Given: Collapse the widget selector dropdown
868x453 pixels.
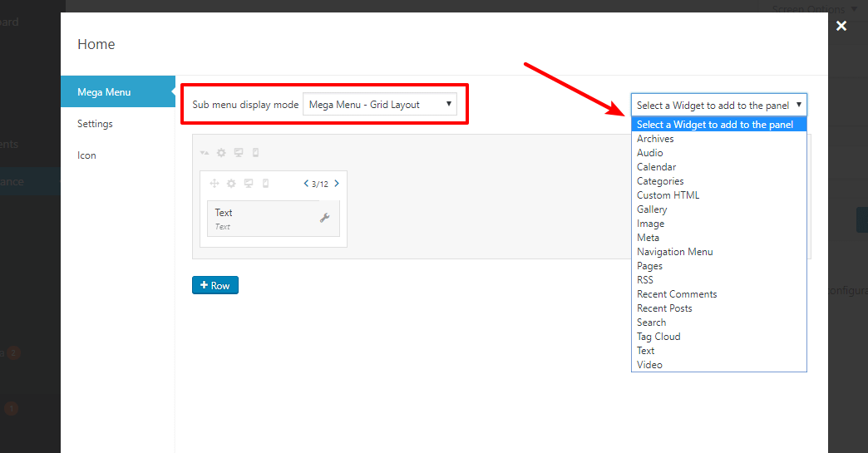Looking at the screenshot, I should (718, 105).
